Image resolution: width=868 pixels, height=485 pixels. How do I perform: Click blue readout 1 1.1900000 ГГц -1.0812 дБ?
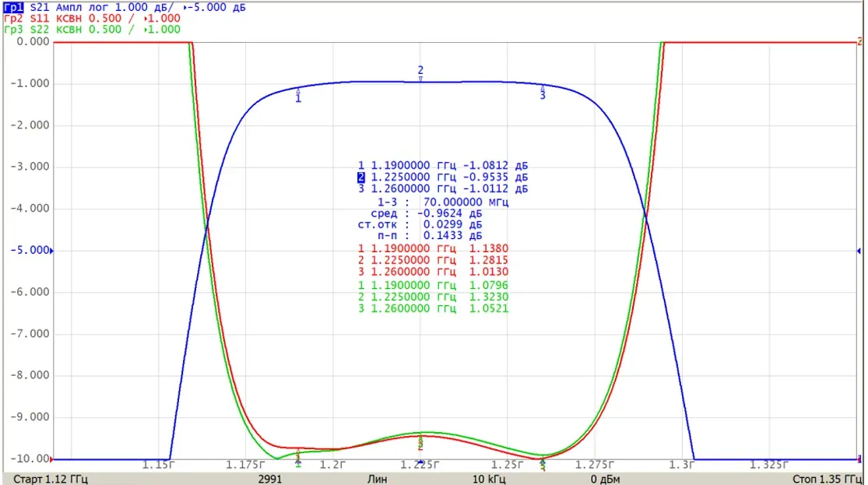[x=443, y=166]
